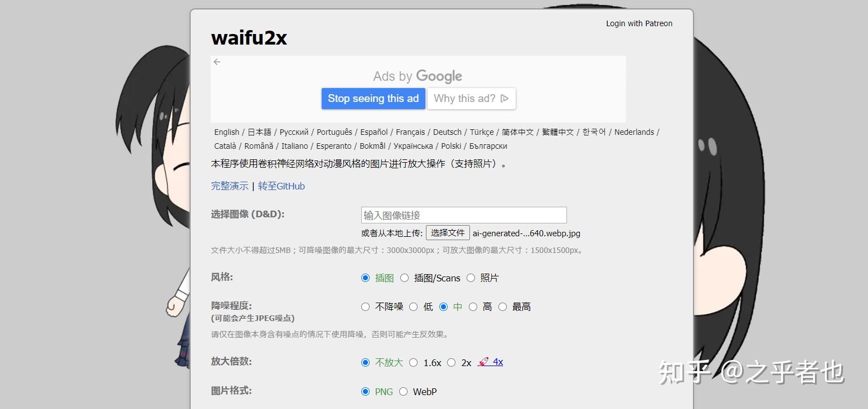Choose 2x upscale option
Image resolution: width=868 pixels, height=409 pixels.
click(452, 362)
